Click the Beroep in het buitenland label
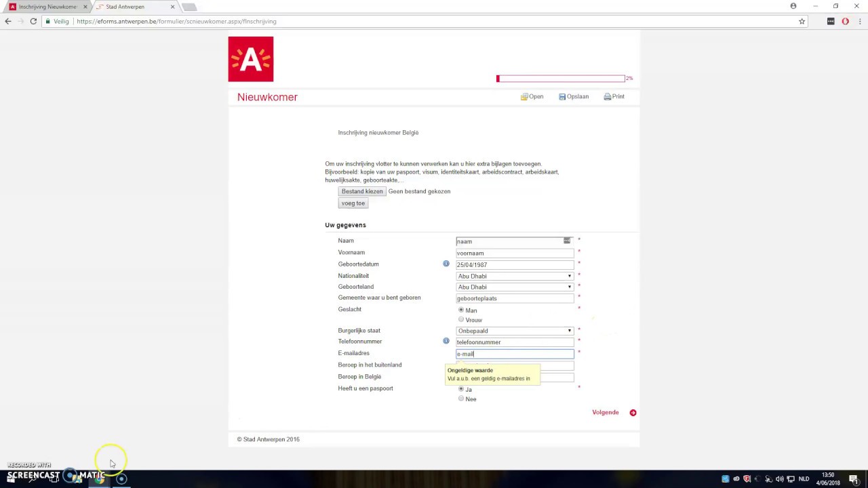 click(x=370, y=365)
